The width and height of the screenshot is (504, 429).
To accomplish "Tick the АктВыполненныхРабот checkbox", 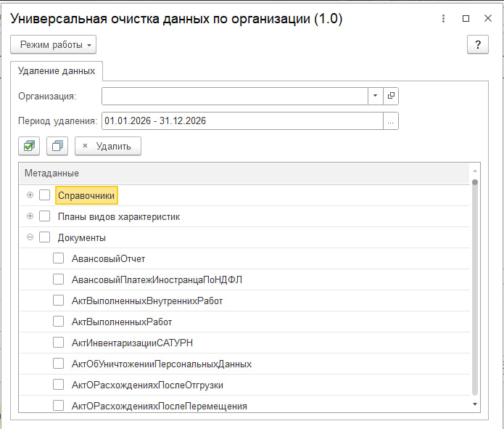I will tap(59, 322).
